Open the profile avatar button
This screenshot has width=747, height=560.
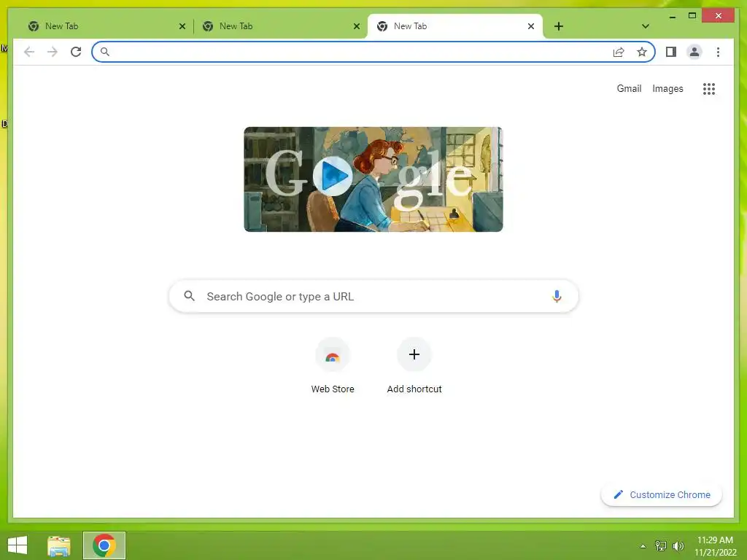tap(694, 52)
